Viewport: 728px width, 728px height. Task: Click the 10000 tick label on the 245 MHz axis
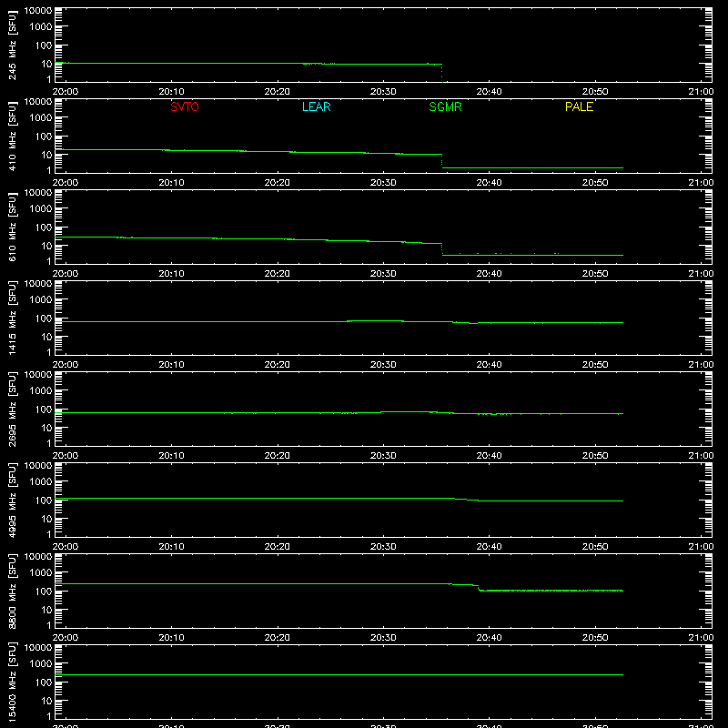[38, 11]
